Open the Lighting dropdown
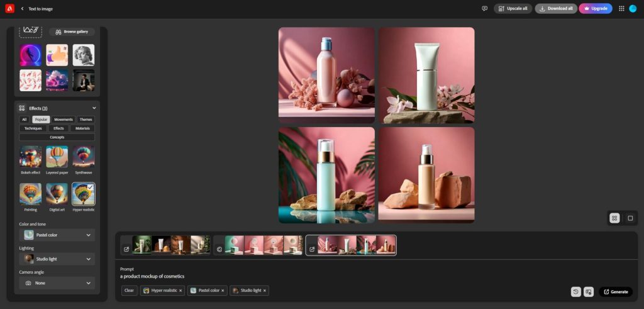 [x=57, y=259]
